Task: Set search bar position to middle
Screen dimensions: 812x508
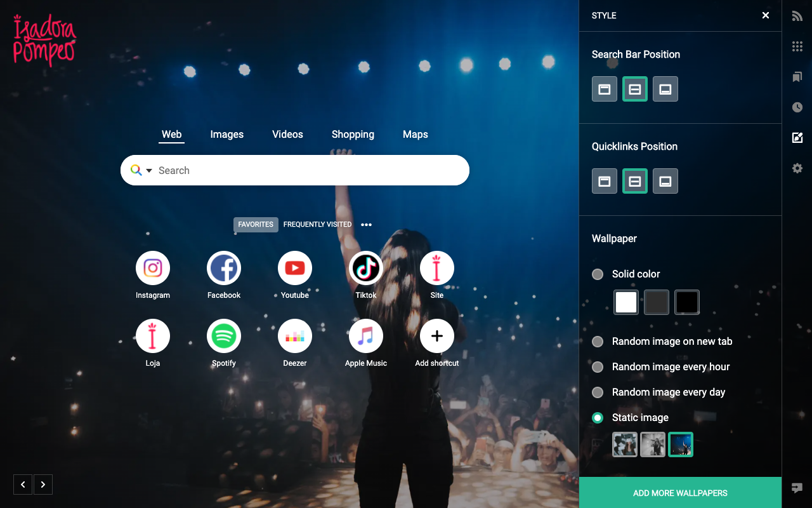Action: pyautogui.click(x=635, y=89)
